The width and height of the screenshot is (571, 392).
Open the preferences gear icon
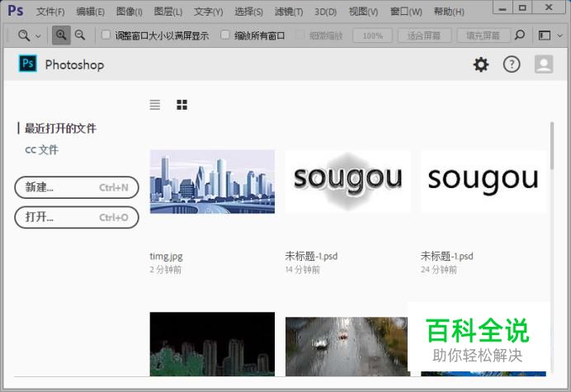(481, 64)
